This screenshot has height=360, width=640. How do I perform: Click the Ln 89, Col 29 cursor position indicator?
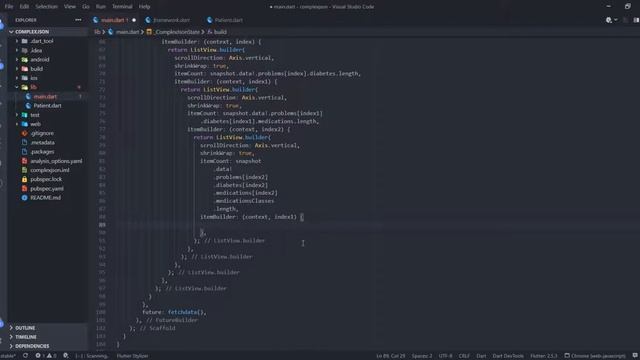pyautogui.click(x=391, y=356)
